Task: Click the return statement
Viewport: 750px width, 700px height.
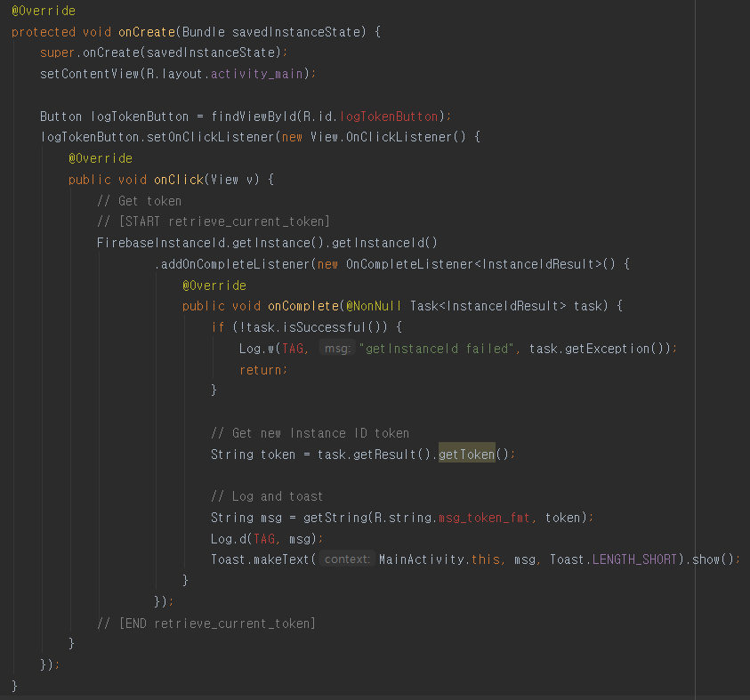Action: tap(262, 370)
